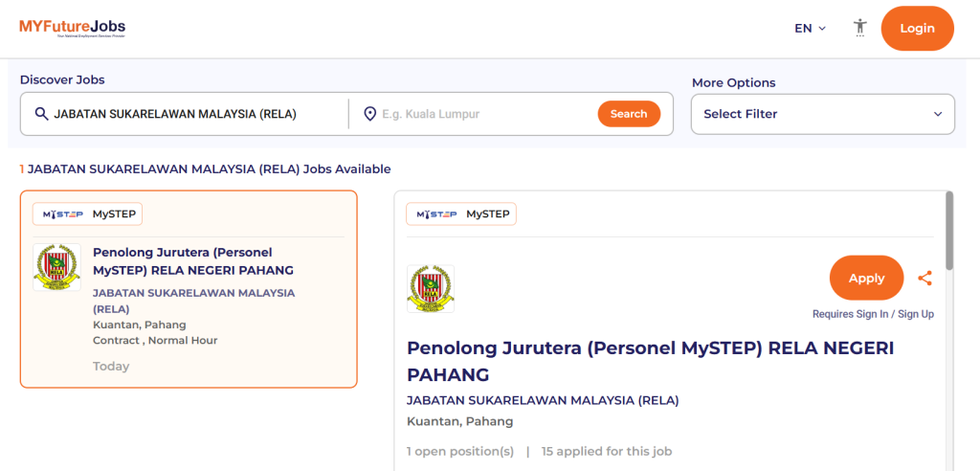This screenshot has width=980, height=471.
Task: Click the job keyword search field
Action: pyautogui.click(x=191, y=114)
